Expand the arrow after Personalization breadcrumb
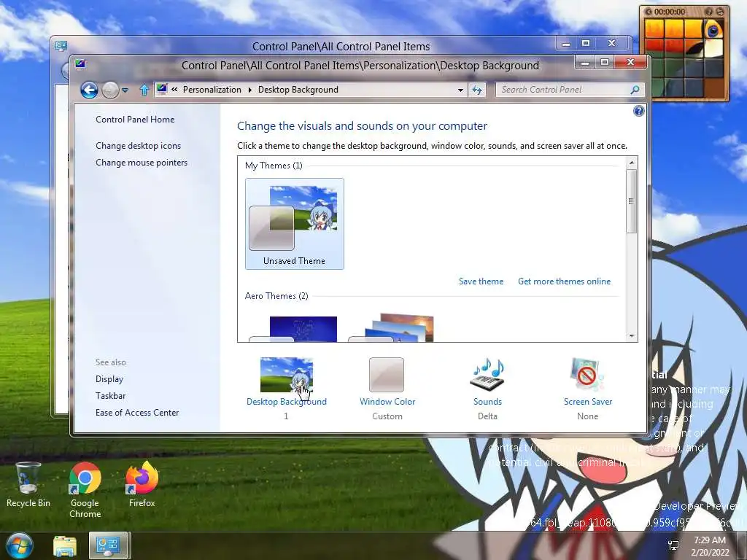This screenshot has height=560, width=747. coord(249,90)
